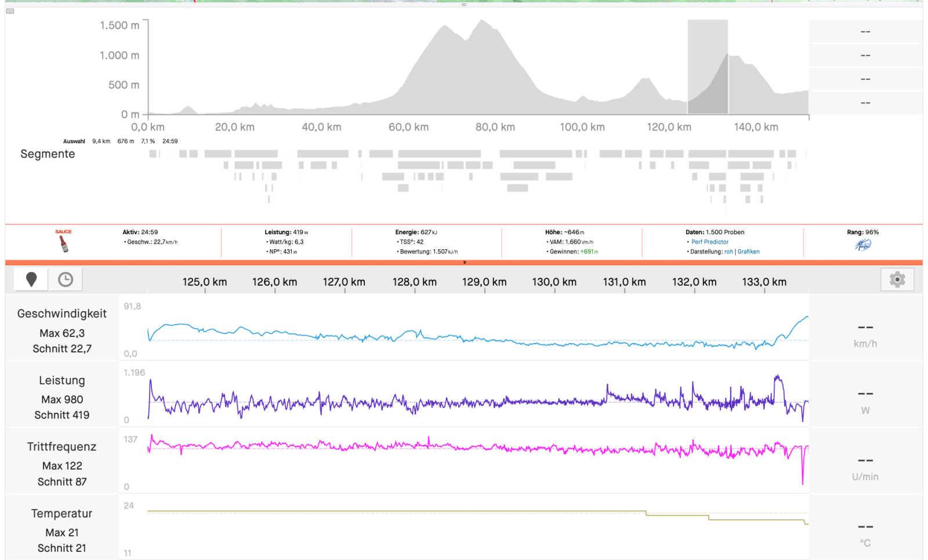Screen dimensions: 928x560
Task: Select the Geschwindigkeit chart label
Action: point(62,314)
